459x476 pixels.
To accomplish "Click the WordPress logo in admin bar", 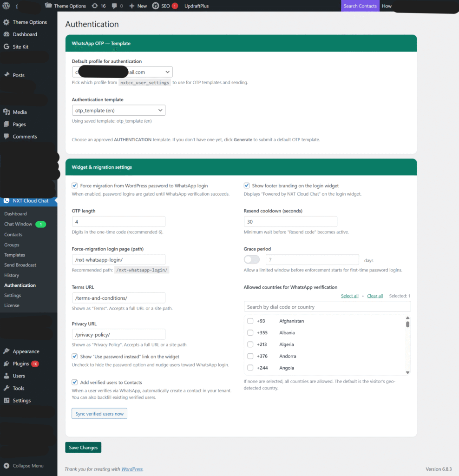I will [x=6, y=6].
